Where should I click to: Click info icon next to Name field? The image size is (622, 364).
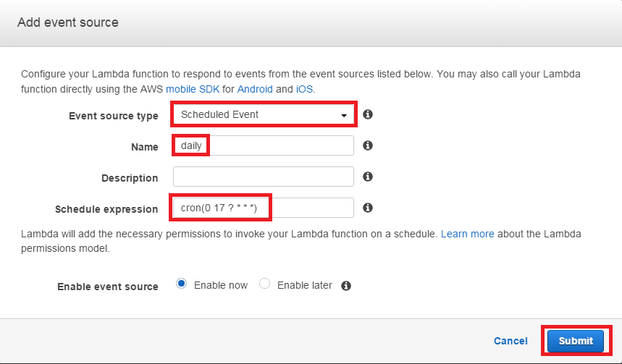coord(368,145)
